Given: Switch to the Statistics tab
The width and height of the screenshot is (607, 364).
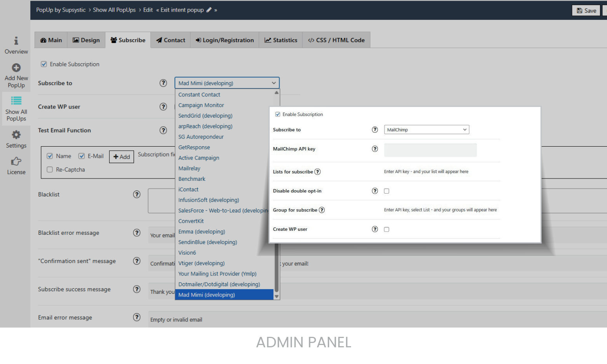Looking at the screenshot, I should coord(280,40).
